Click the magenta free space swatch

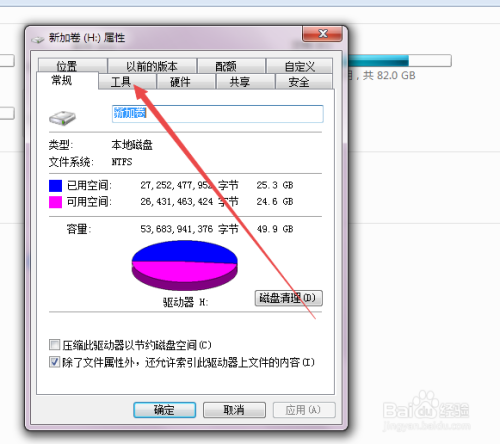pos(55,202)
